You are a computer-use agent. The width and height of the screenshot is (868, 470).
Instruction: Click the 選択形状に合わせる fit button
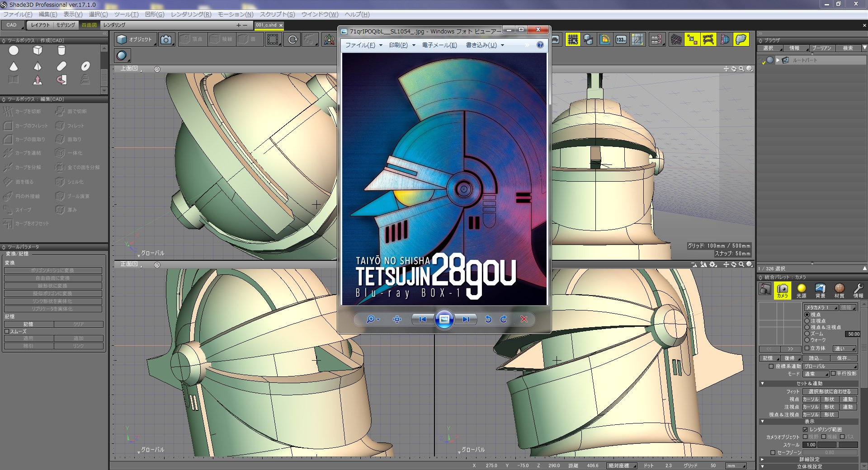click(x=830, y=391)
